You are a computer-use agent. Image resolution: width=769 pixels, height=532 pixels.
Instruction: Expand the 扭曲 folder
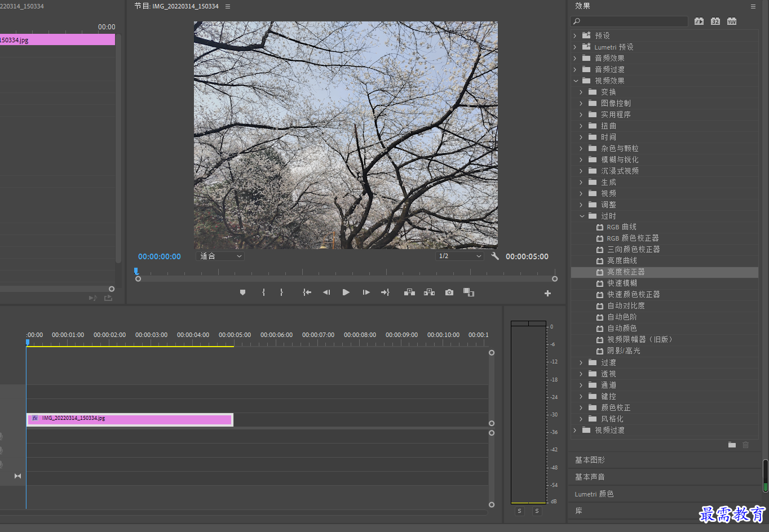[581, 126]
